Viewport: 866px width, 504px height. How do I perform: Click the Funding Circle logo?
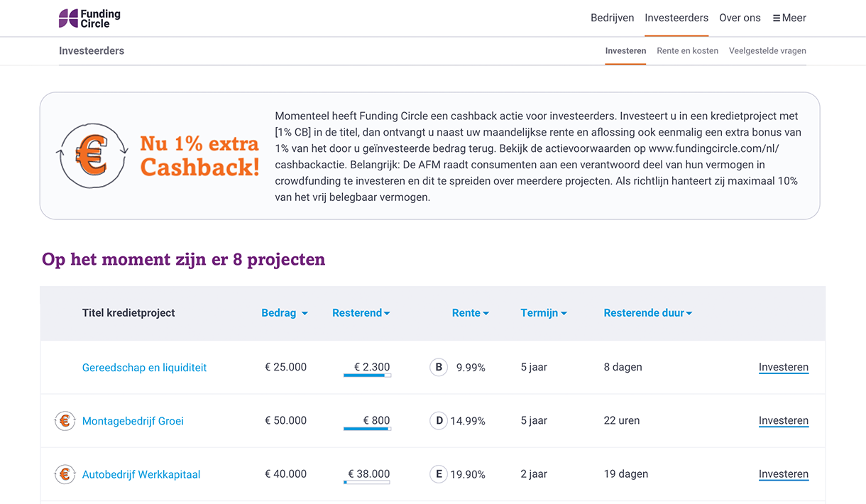(89, 18)
